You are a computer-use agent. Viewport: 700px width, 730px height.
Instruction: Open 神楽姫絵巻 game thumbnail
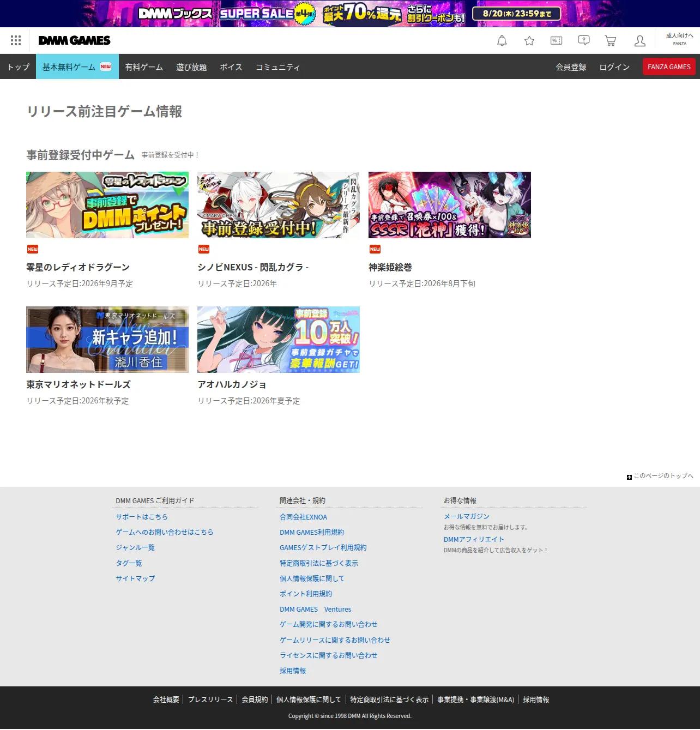[x=450, y=205]
